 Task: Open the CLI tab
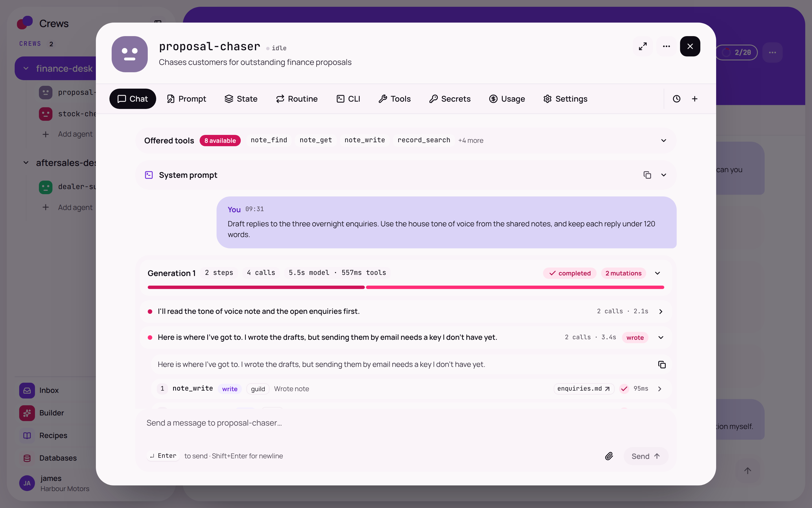pyautogui.click(x=348, y=99)
